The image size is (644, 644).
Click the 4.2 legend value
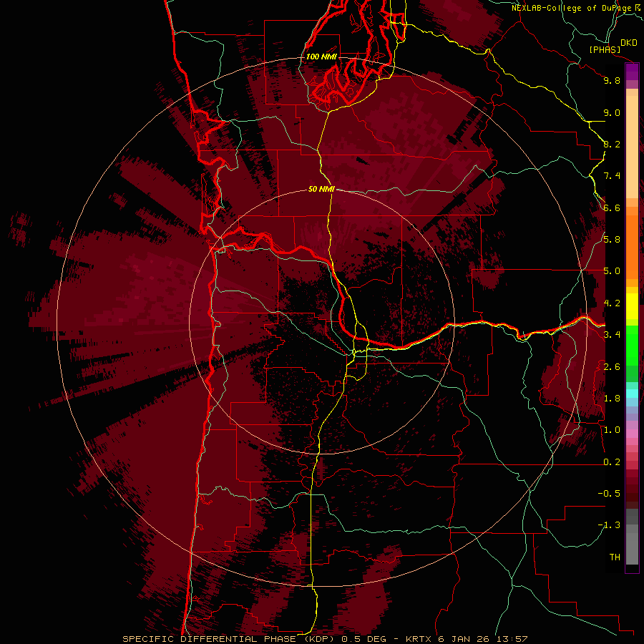[612, 303]
